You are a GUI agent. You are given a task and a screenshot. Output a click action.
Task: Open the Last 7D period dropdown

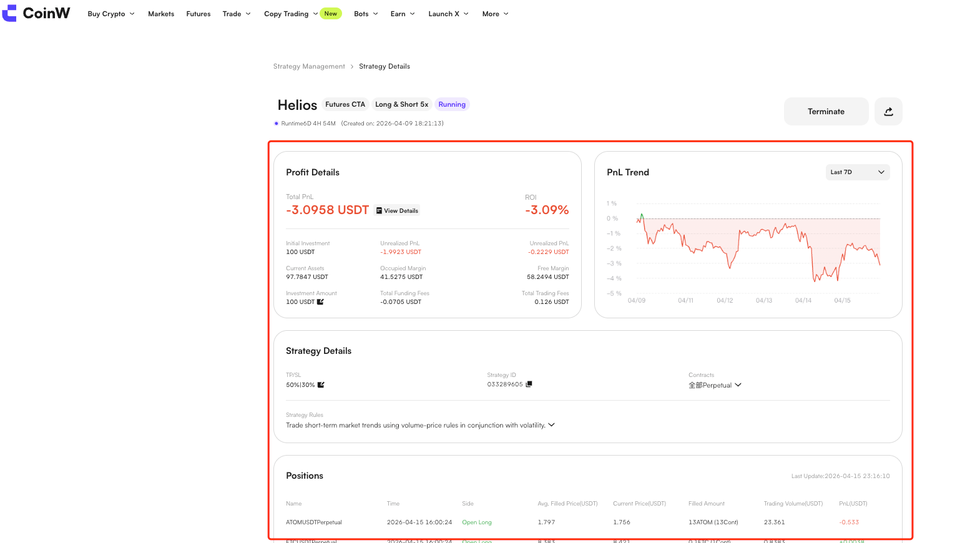pyautogui.click(x=858, y=172)
